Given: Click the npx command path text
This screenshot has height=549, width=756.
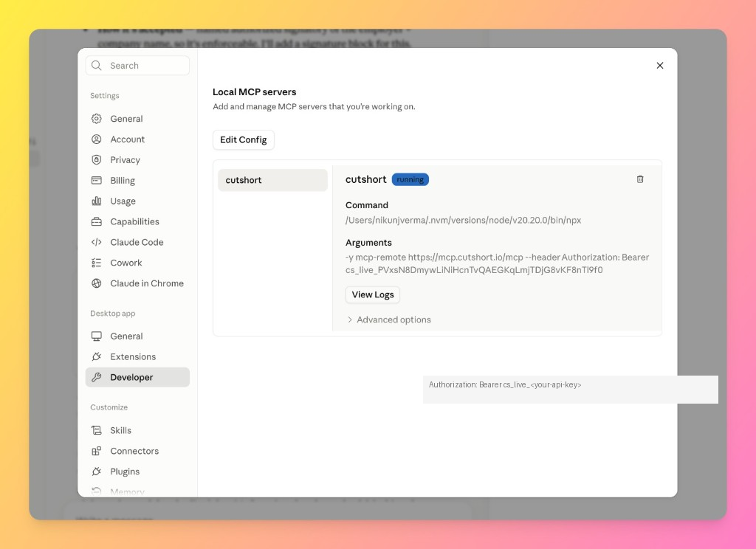Looking at the screenshot, I should click(464, 221).
